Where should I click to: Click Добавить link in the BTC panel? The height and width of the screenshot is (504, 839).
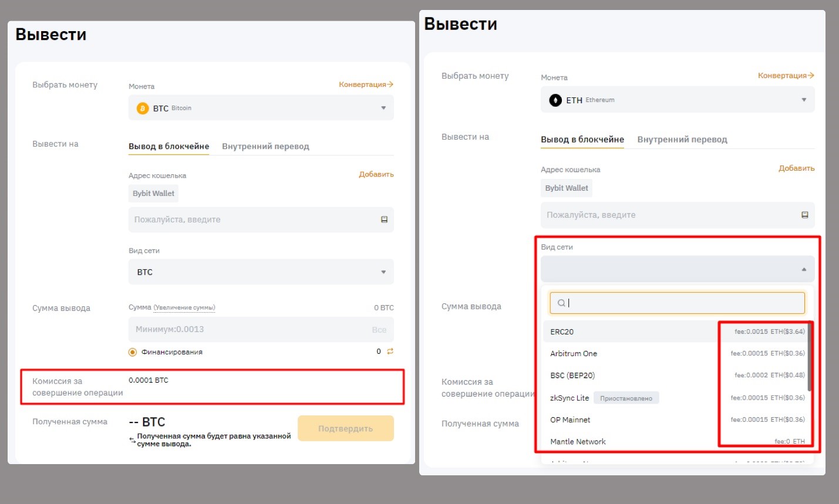376,174
